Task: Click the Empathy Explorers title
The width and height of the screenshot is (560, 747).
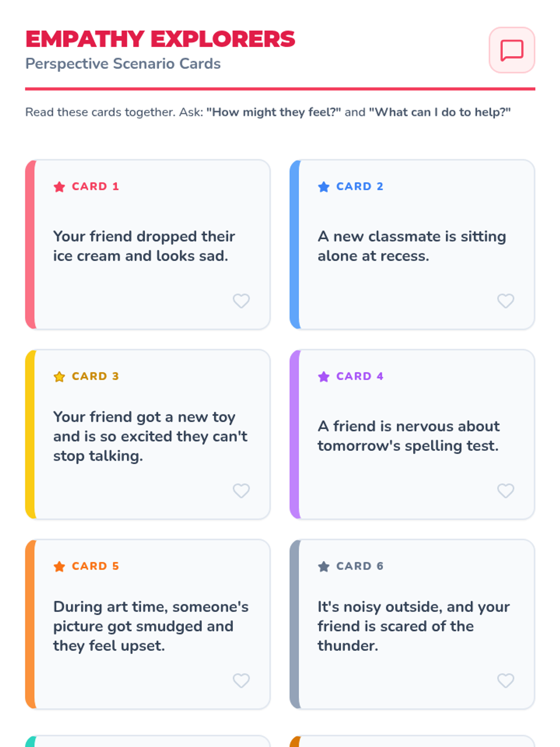Action: (160, 39)
